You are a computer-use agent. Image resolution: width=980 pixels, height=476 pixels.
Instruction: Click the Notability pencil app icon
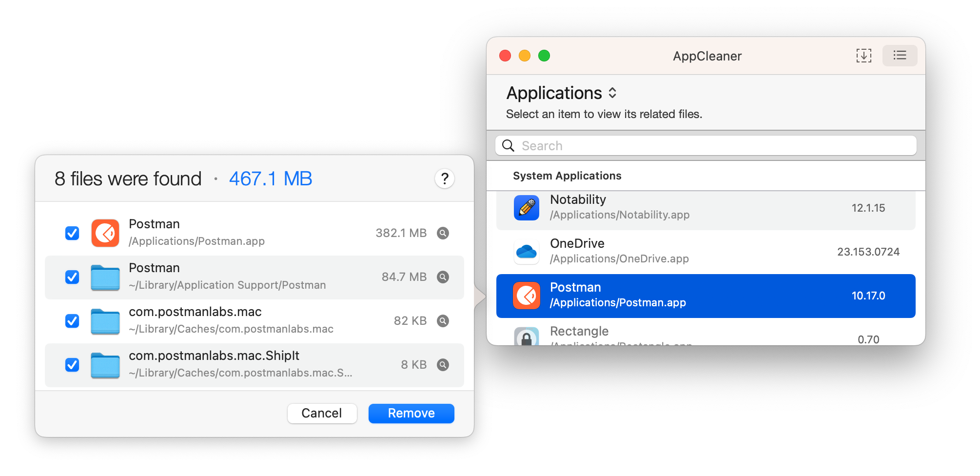pos(527,208)
